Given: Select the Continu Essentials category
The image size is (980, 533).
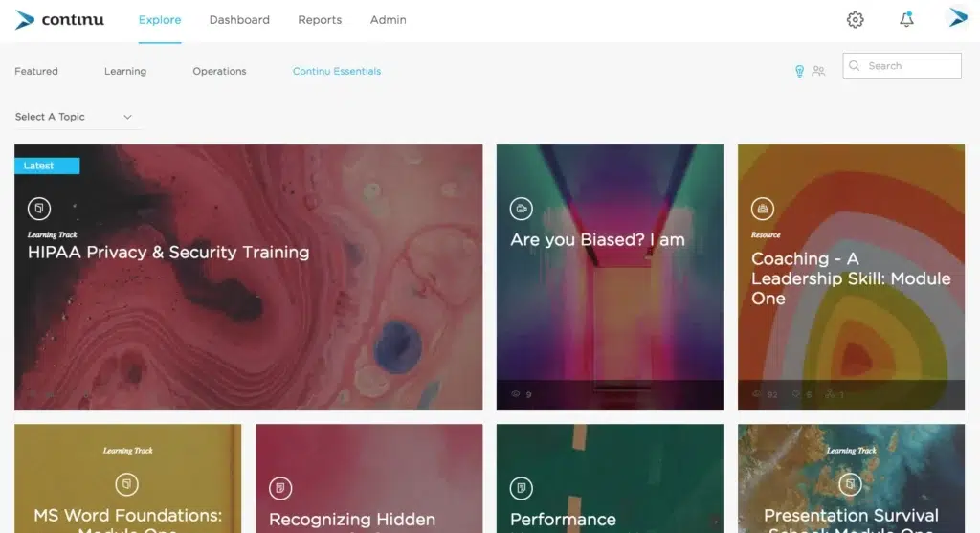Looking at the screenshot, I should pos(337,72).
